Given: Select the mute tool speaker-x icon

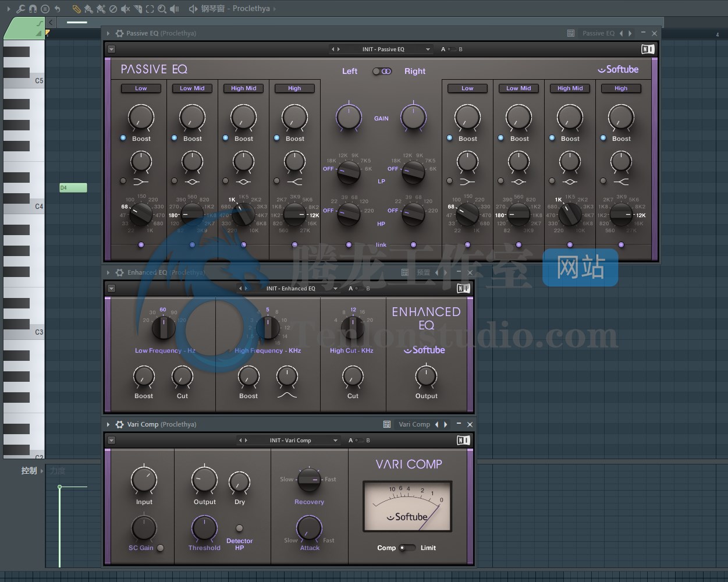Looking at the screenshot, I should [125, 9].
